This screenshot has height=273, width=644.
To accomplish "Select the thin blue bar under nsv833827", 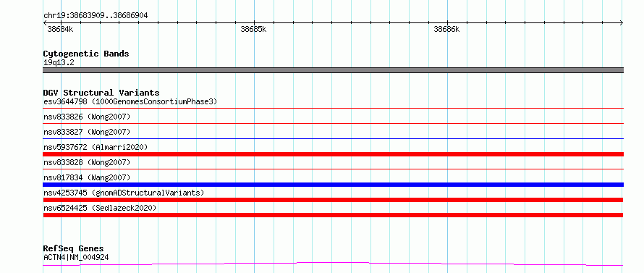I will 333,138.
